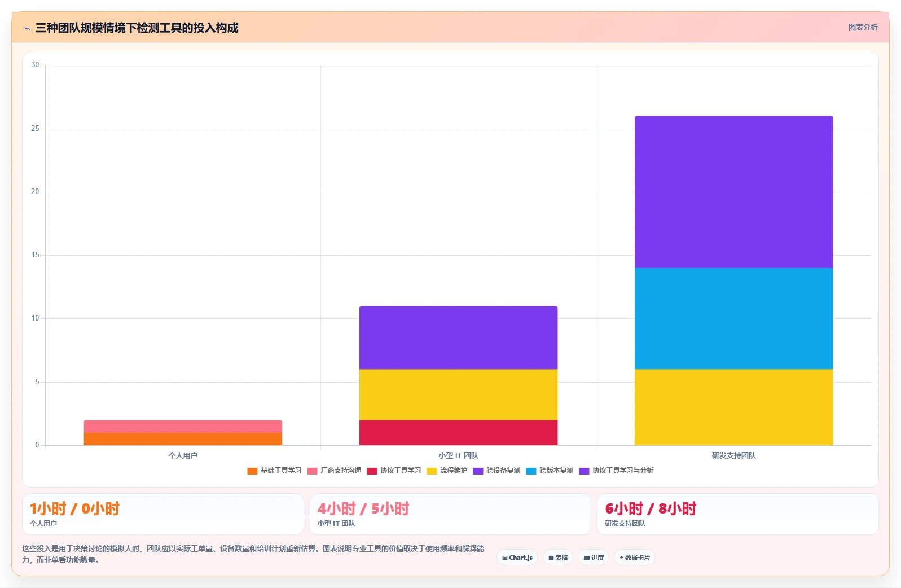Click the y-axis tick label 30
901x588 pixels.
pos(35,65)
